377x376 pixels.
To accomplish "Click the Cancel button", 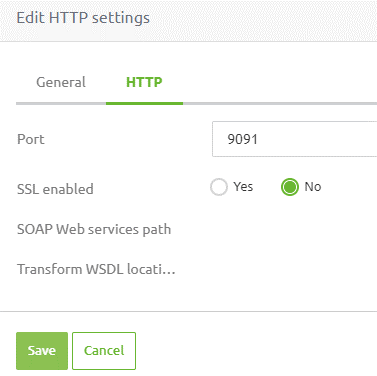I will point(104,351).
